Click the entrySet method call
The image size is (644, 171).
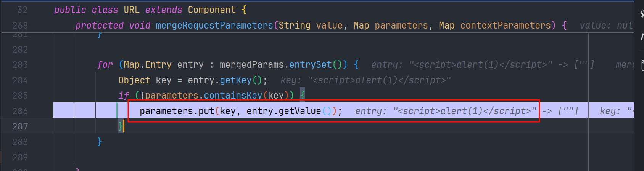(311, 65)
